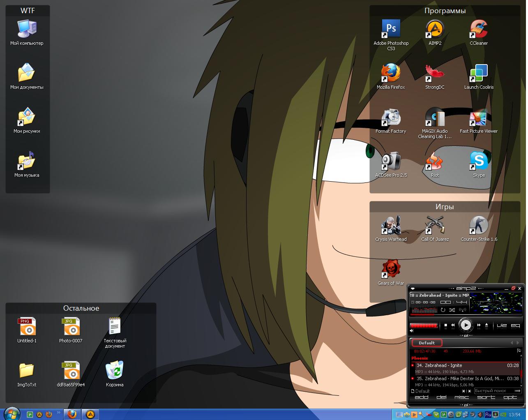Switch to Default playlist tab
This screenshot has width=528, height=420.
[427, 343]
